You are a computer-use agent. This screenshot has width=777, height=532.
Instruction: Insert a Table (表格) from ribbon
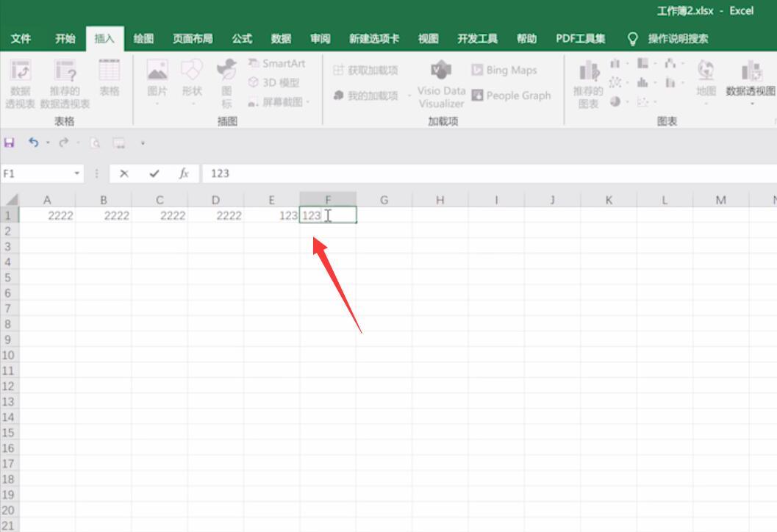109,77
